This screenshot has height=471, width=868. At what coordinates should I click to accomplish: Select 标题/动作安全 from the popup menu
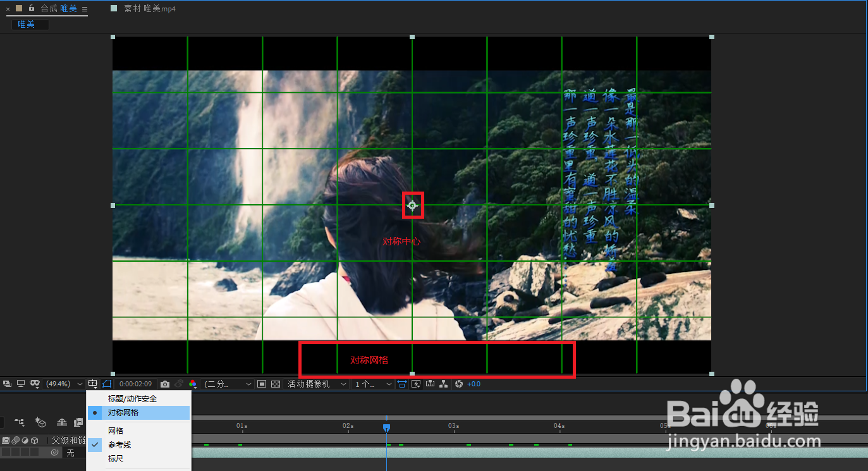click(x=138, y=399)
